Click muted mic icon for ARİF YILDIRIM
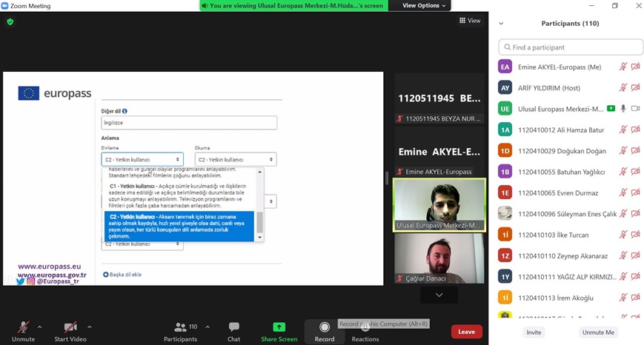644x345 pixels. tap(623, 87)
